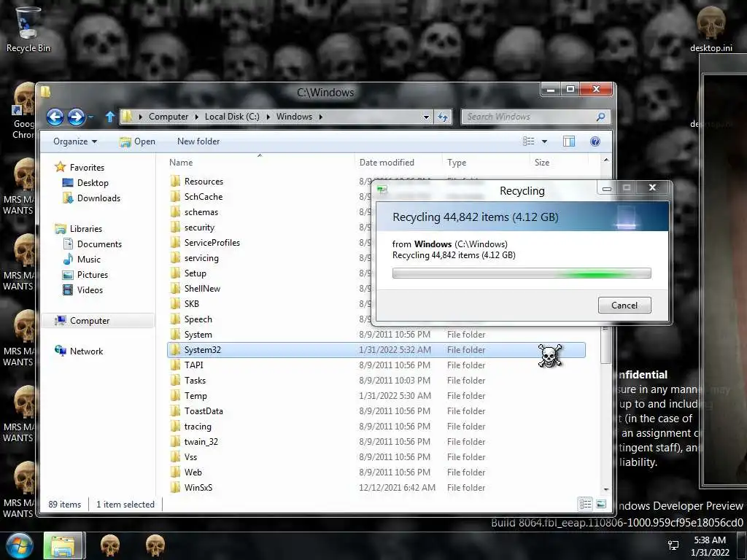Screen dimensions: 747x560
Task: Sort by the Size column
Action: tap(559, 163)
